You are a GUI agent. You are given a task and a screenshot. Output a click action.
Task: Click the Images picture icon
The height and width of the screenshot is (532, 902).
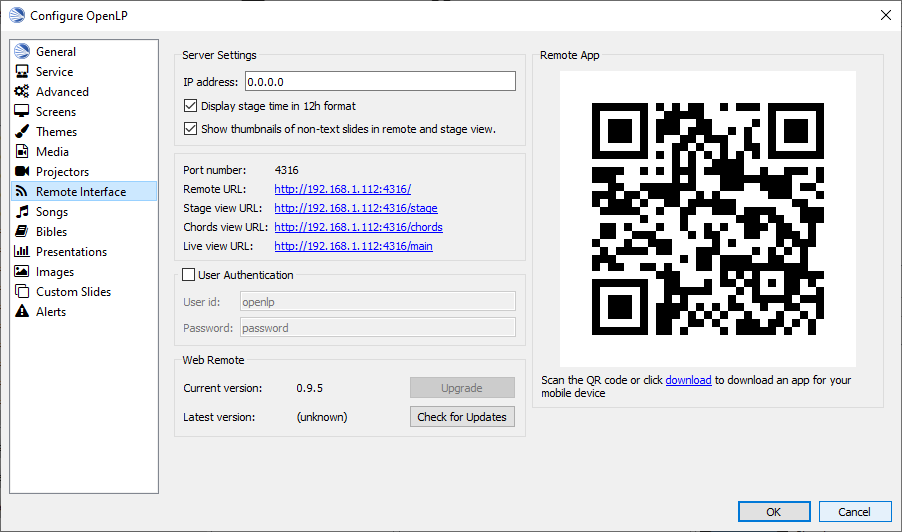coord(22,271)
